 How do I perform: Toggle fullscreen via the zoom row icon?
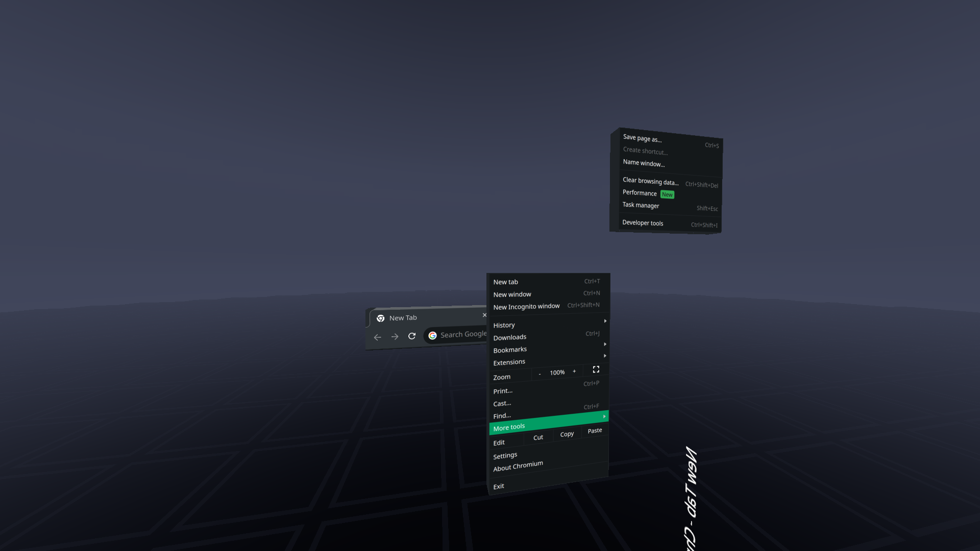[x=596, y=369]
